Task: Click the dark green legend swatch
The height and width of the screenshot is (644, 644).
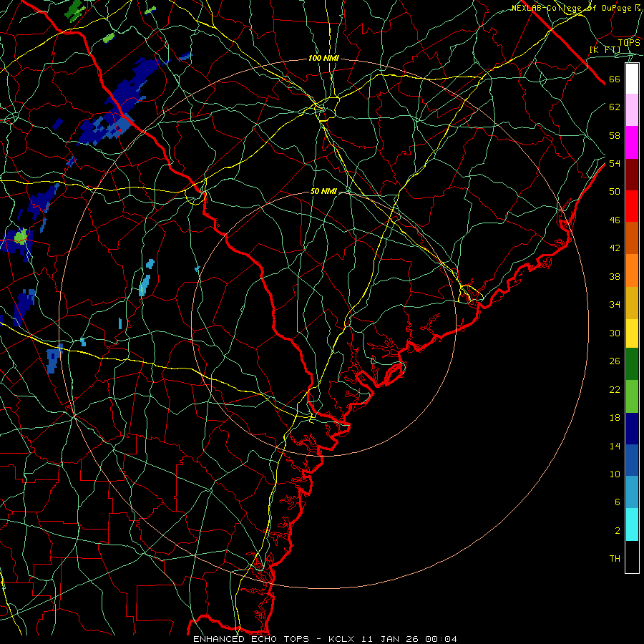Action: coord(632,364)
